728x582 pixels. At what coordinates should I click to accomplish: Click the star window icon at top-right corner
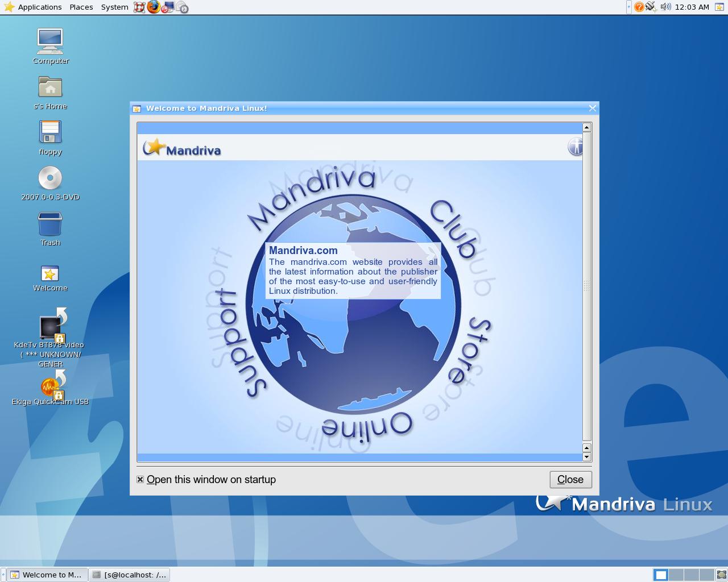719,7
